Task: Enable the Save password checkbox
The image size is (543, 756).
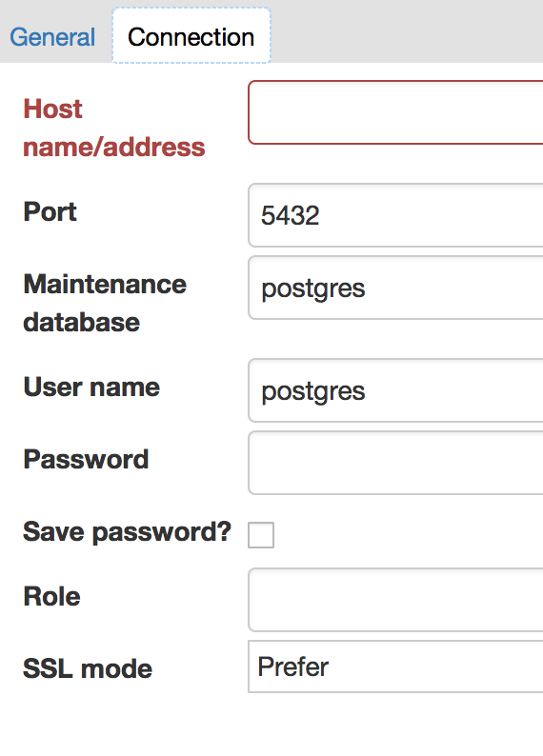Action: point(261,535)
